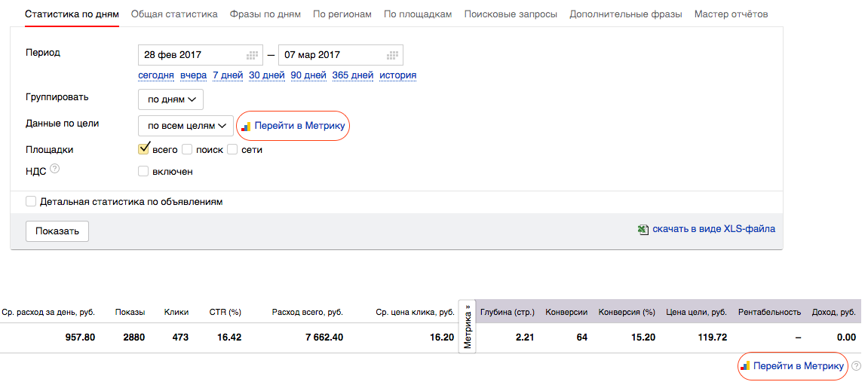This screenshot has height=385, width=868.
Task: Click the average daily spend value 957.80
Action: click(80, 338)
